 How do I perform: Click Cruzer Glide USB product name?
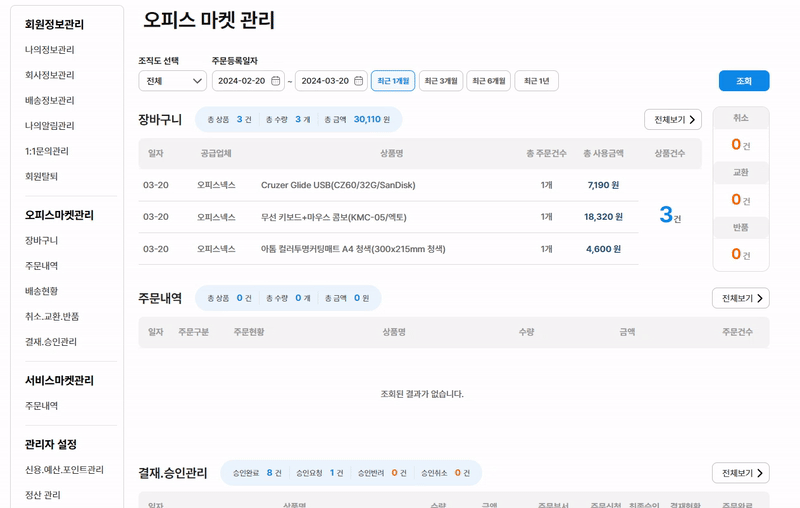pyautogui.click(x=337, y=185)
